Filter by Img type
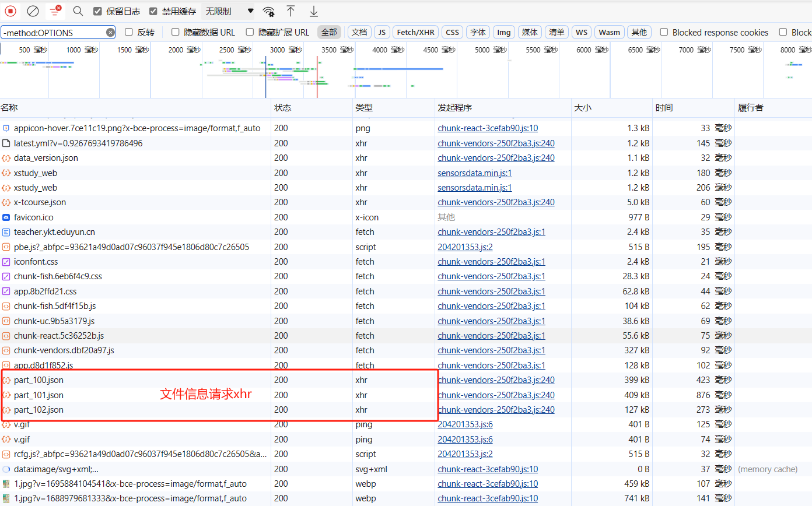812x506 pixels. point(504,32)
